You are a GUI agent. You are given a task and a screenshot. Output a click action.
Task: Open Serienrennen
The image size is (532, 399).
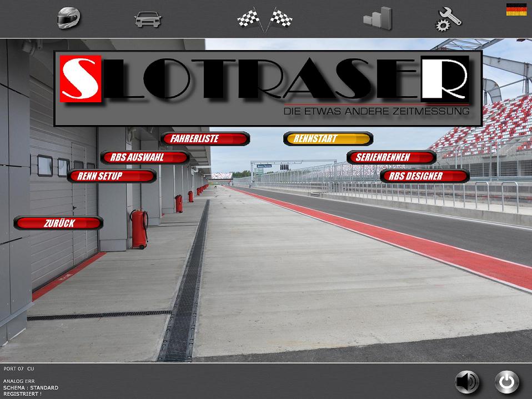(x=391, y=157)
